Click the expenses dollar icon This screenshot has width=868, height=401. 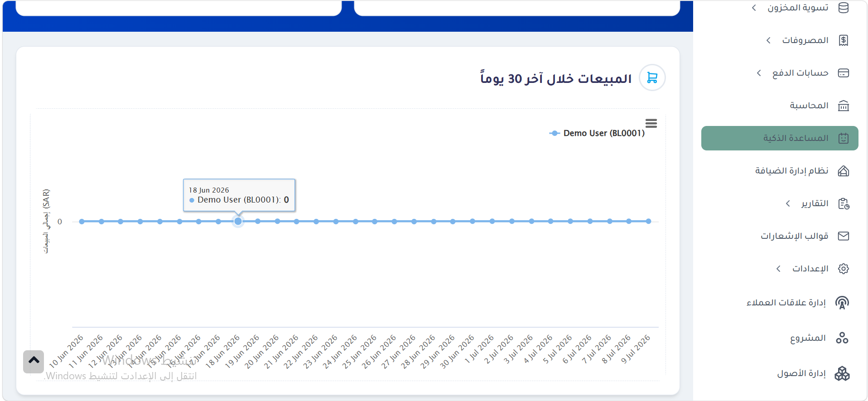843,40
